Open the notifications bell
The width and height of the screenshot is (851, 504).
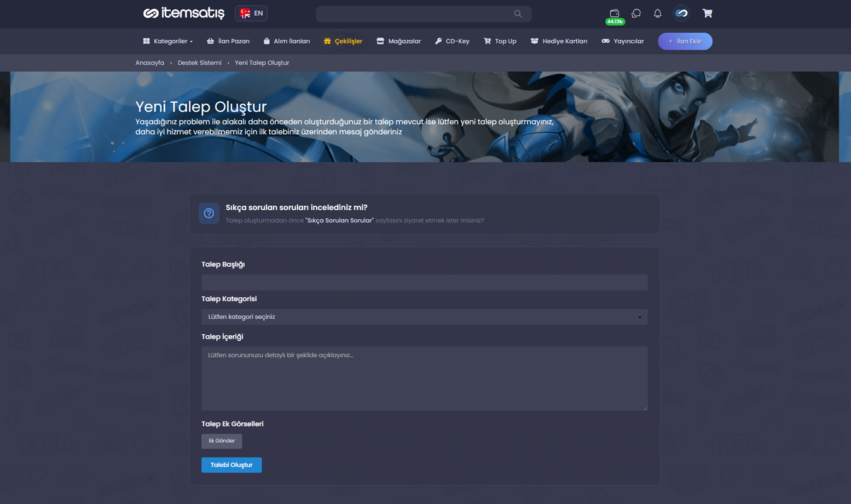[x=657, y=13]
